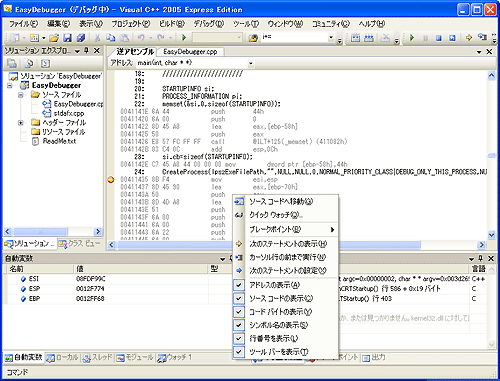Viewport: 500px width, 381px height.
Task: Click the Show Next Statement yellow arrow in toolbar
Action: click(x=469, y=38)
